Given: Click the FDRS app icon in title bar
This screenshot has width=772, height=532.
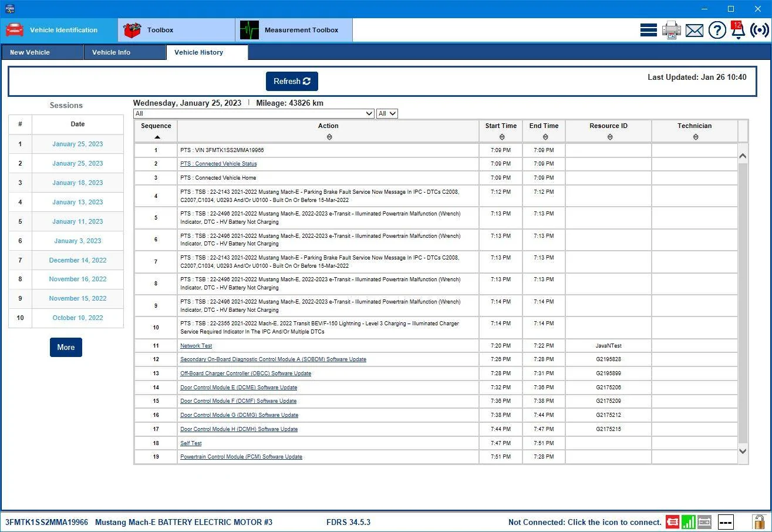Looking at the screenshot, I should click(x=9, y=9).
